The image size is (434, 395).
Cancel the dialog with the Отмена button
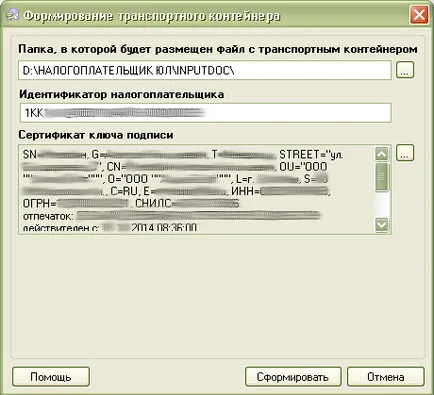click(x=386, y=377)
